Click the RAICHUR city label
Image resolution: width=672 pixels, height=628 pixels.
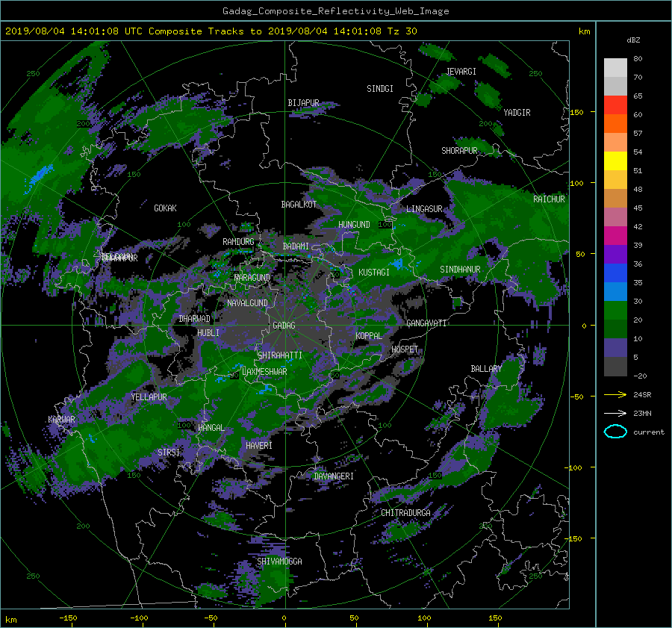tap(549, 199)
